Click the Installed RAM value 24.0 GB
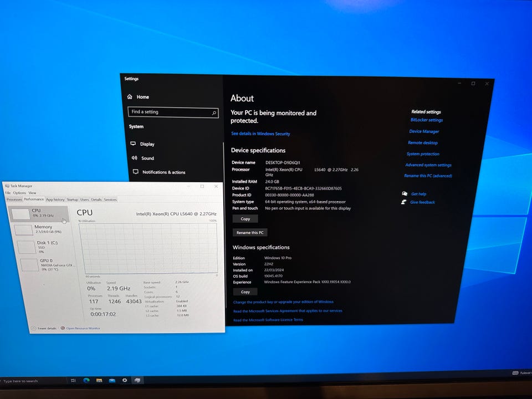The height and width of the screenshot is (399, 532). 272,182
